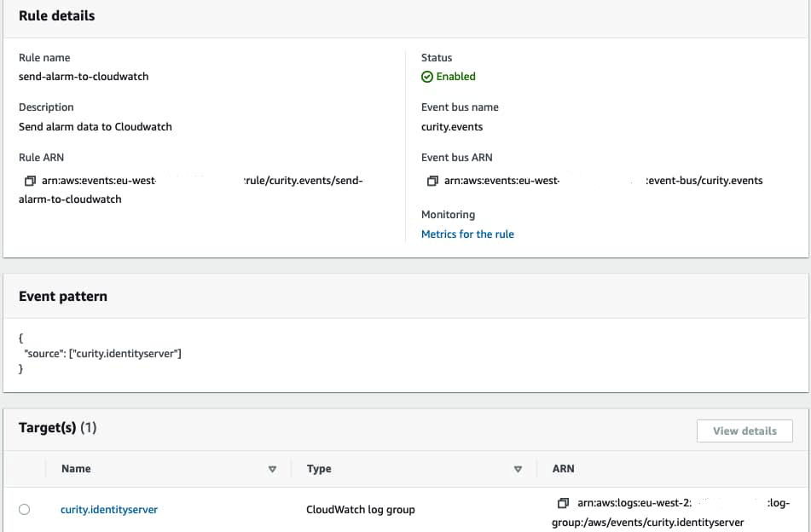Click the Target(s) section heading

click(57, 428)
